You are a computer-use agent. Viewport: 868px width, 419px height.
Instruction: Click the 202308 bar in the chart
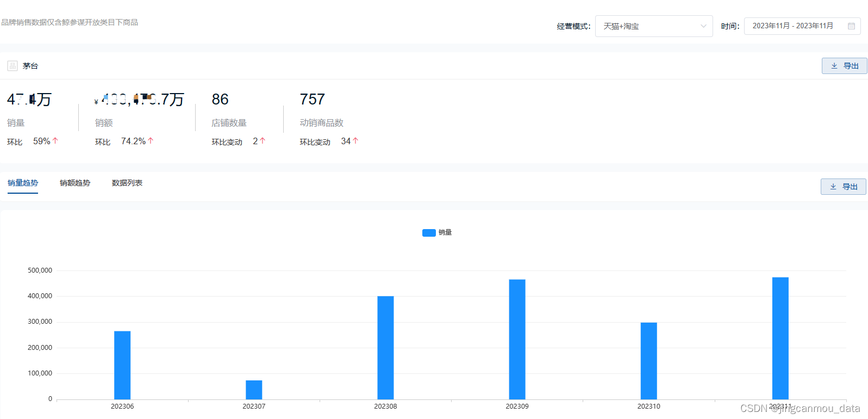click(385, 348)
